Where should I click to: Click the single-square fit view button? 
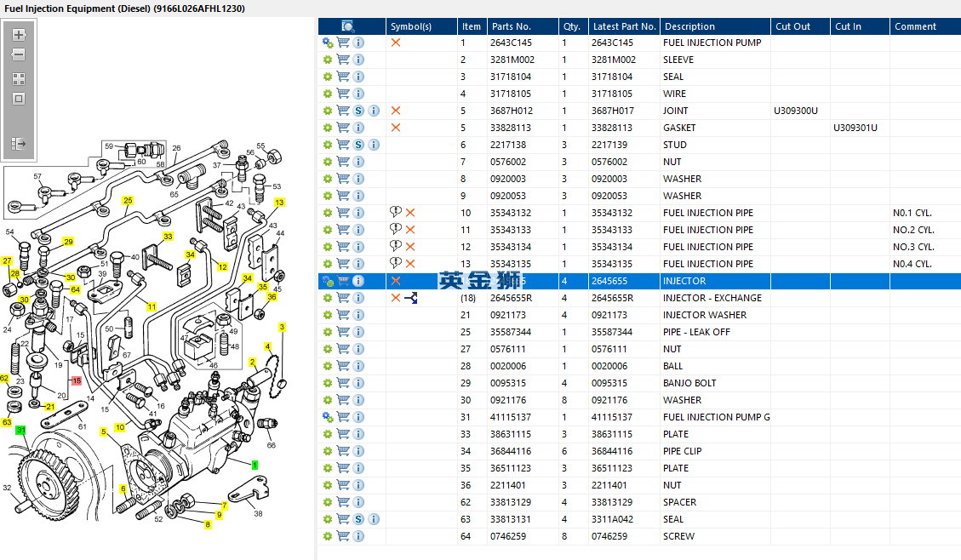coord(19,99)
